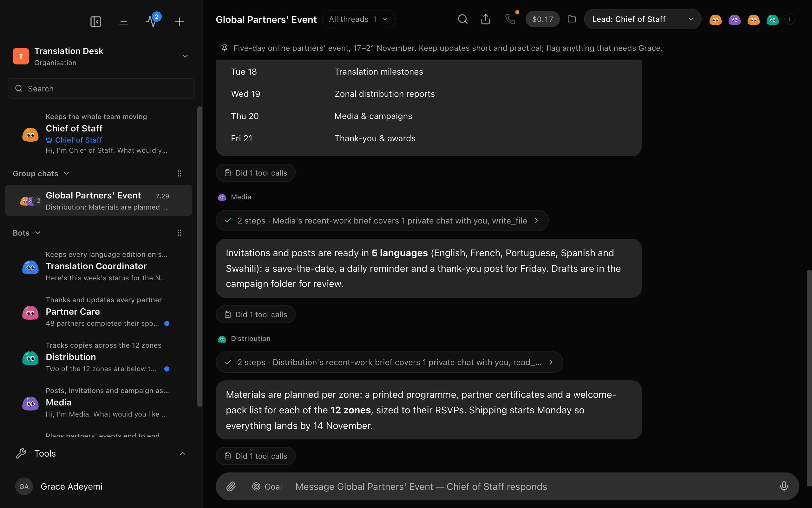Viewport: 812px width, 508px height.
Task: Open the Chief of Staff chat in sidebar
Action: click(x=99, y=133)
